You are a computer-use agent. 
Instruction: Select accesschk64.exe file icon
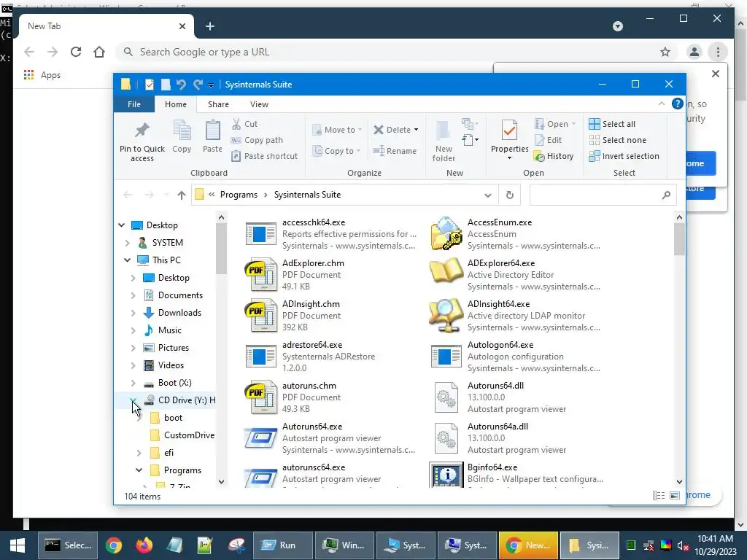click(x=260, y=234)
